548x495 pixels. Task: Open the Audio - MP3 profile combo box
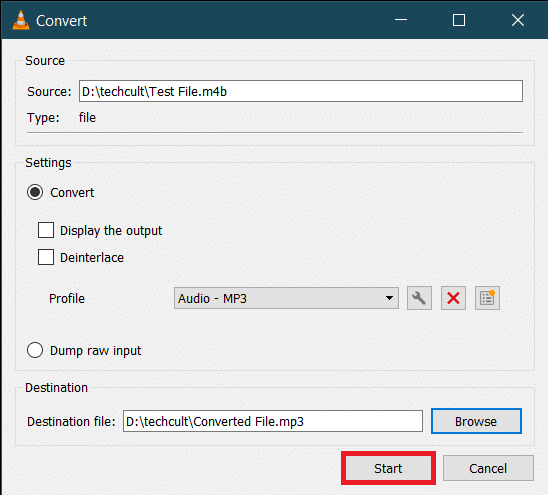tap(286, 298)
